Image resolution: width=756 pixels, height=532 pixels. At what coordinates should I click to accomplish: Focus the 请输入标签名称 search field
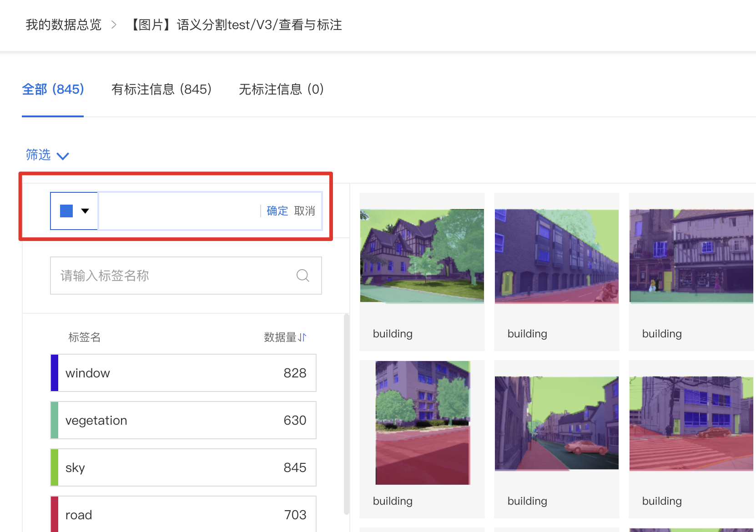click(x=186, y=276)
